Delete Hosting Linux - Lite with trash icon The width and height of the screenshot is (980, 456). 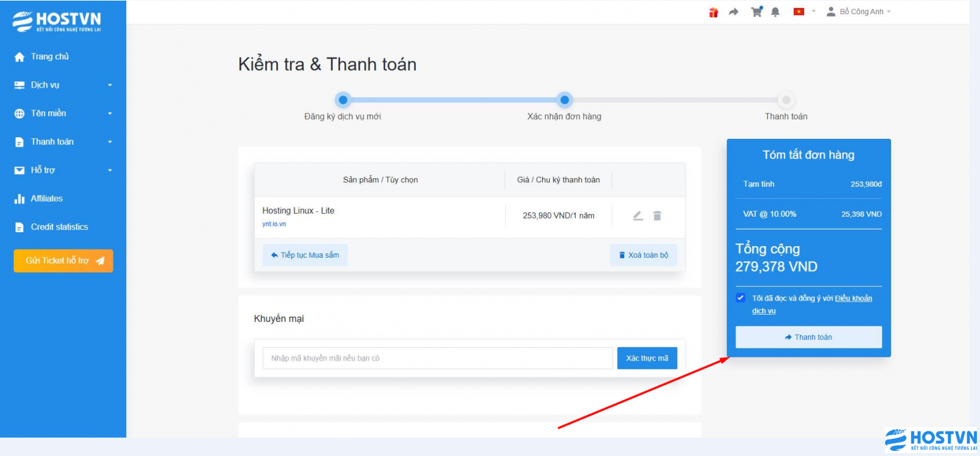657,215
